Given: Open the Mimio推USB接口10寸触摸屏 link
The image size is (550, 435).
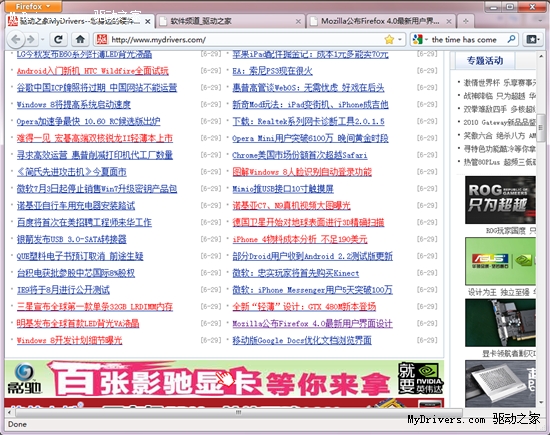Looking at the screenshot, I should [x=283, y=189].
